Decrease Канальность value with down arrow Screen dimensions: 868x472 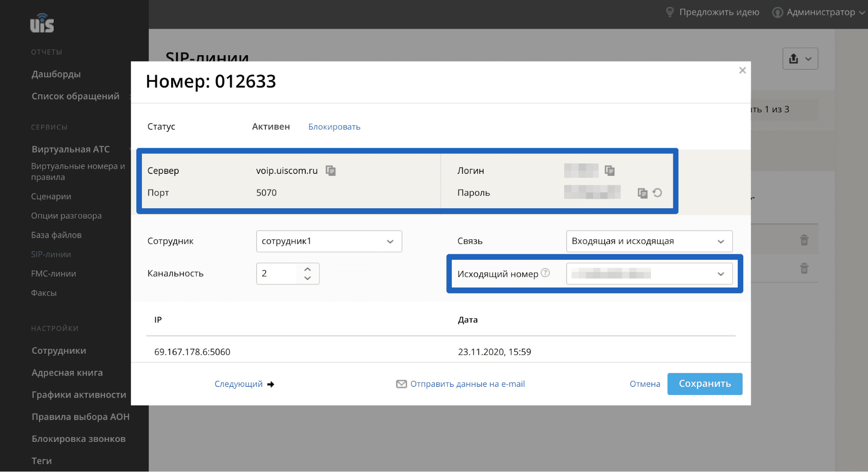click(x=307, y=278)
